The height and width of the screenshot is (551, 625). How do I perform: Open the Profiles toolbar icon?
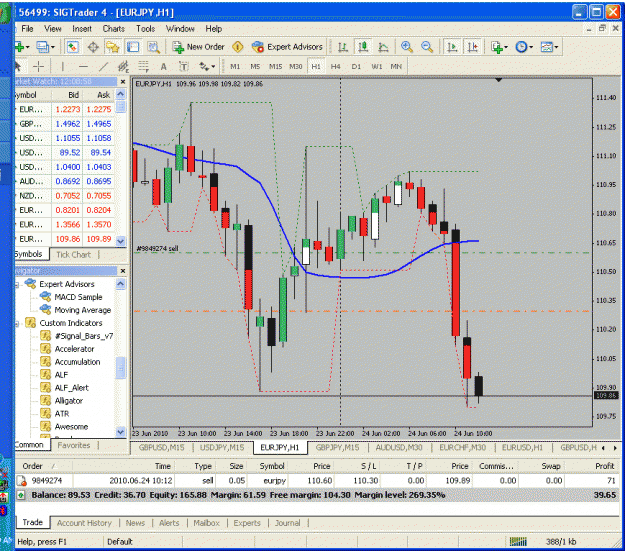(42, 47)
